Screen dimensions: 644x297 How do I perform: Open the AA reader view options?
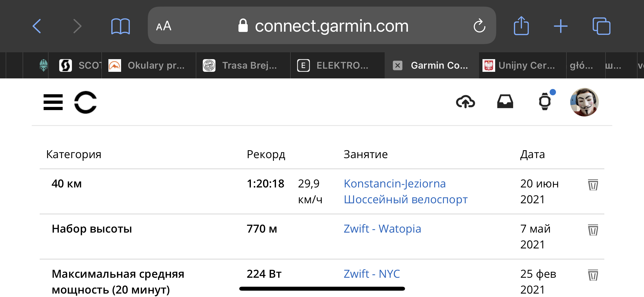[x=164, y=26]
